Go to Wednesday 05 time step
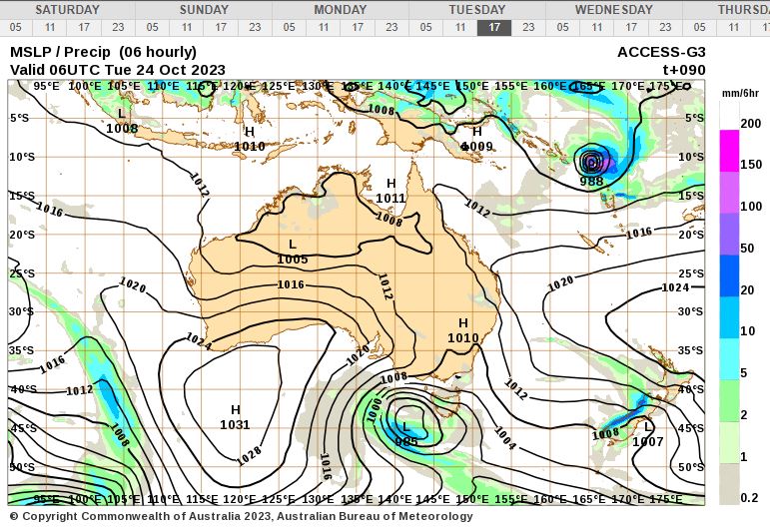This screenshot has width=770, height=532. click(563, 28)
